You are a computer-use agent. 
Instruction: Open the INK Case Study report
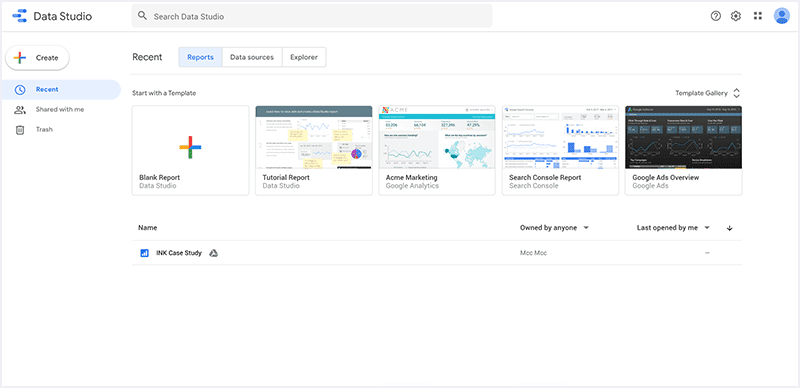[x=179, y=253]
